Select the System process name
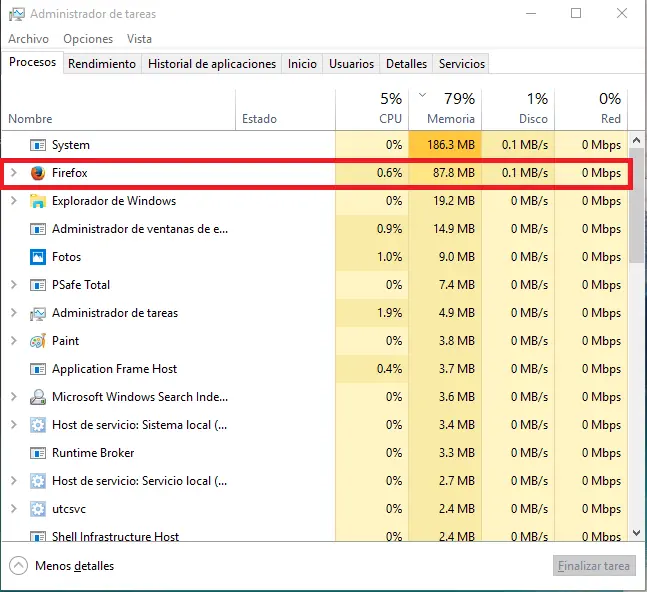This screenshot has width=647, height=592. pyautogui.click(x=71, y=145)
